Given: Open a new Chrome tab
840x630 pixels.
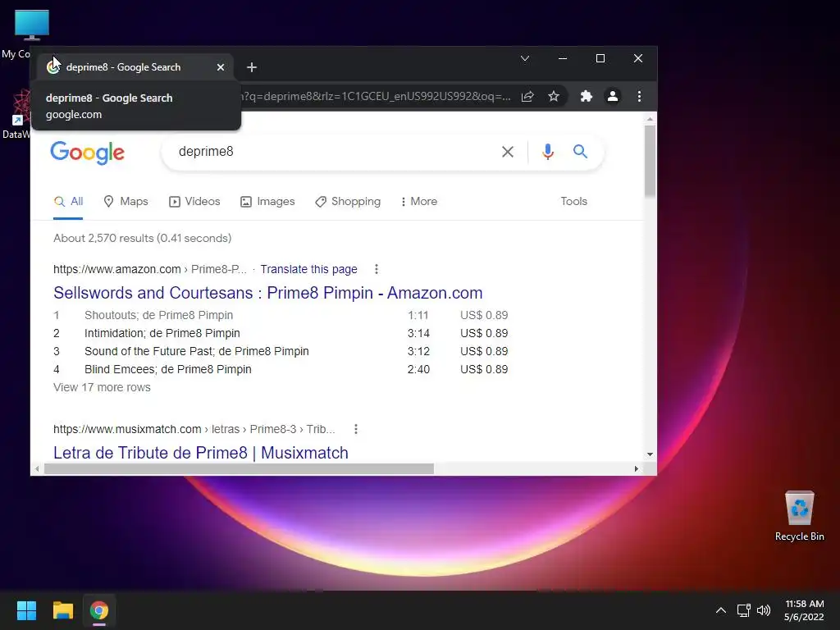Looking at the screenshot, I should coord(252,67).
